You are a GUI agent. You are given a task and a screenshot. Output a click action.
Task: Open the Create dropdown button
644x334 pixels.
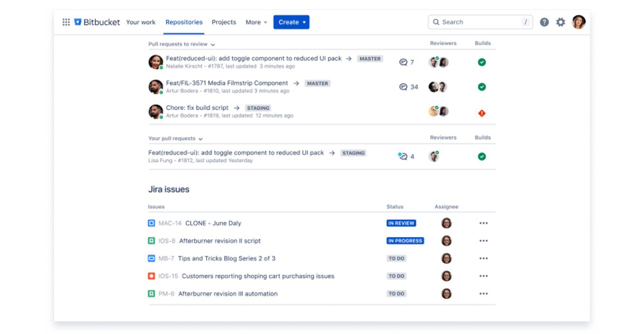[x=291, y=22]
